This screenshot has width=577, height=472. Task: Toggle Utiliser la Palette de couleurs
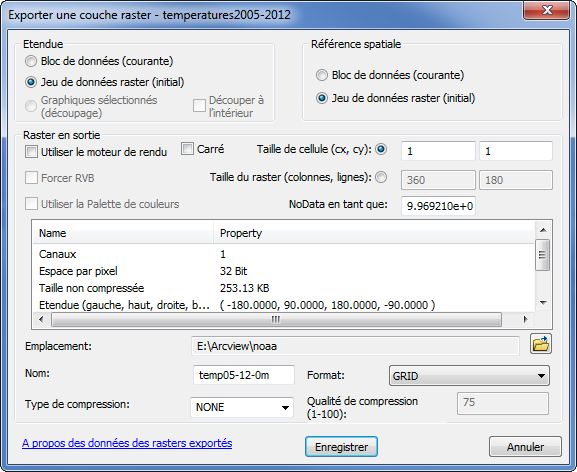31,203
